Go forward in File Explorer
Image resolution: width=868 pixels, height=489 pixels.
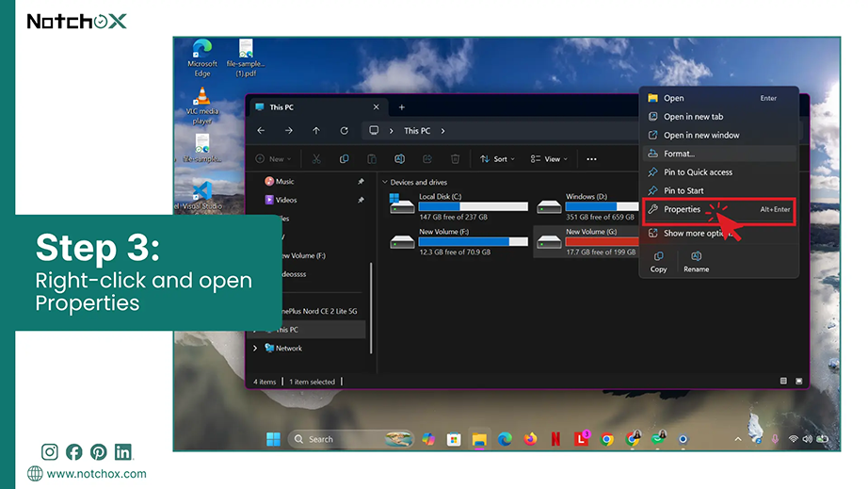click(x=288, y=131)
